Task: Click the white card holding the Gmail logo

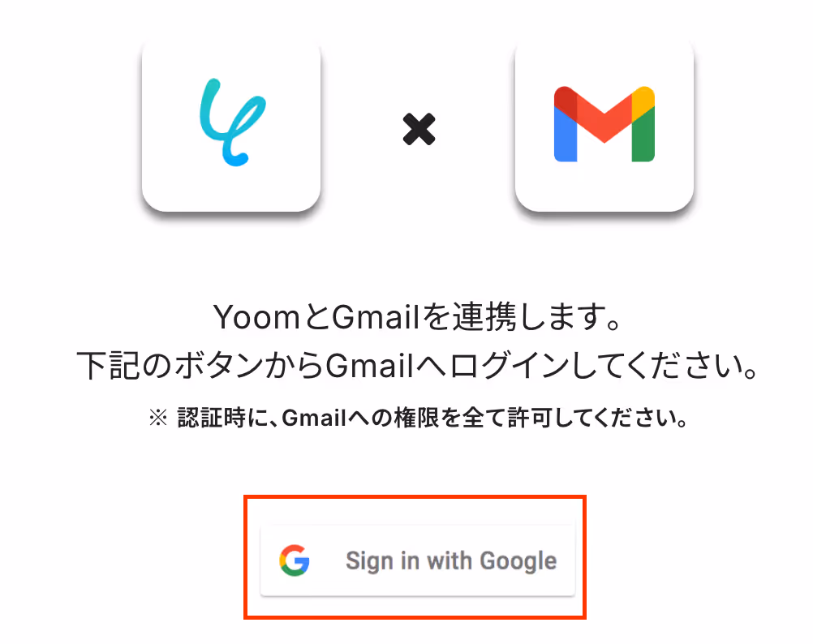Action: 604,126
